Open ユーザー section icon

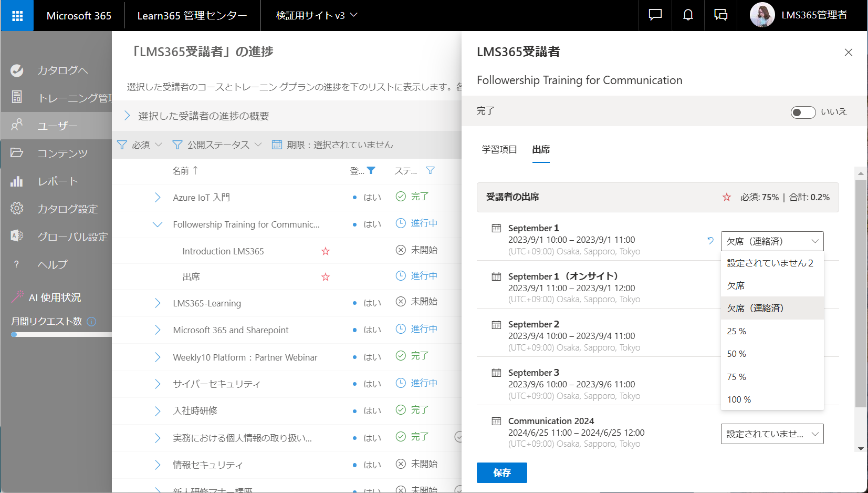pos(17,125)
